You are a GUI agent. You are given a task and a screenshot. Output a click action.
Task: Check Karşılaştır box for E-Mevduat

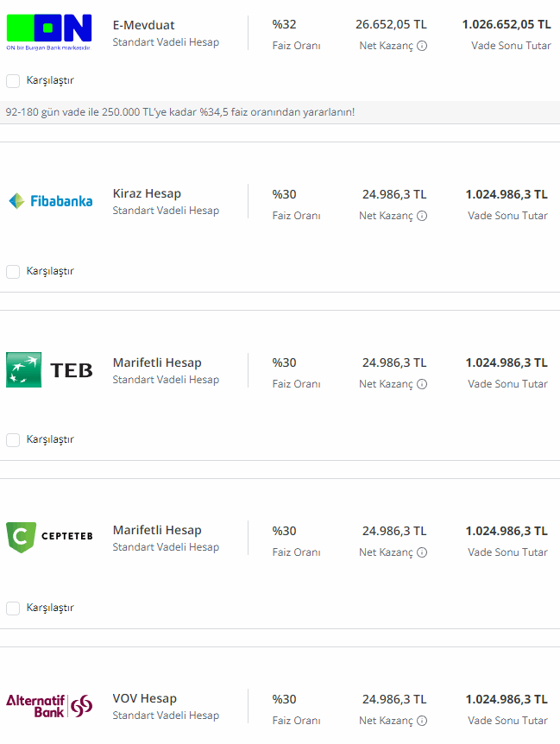coord(13,81)
